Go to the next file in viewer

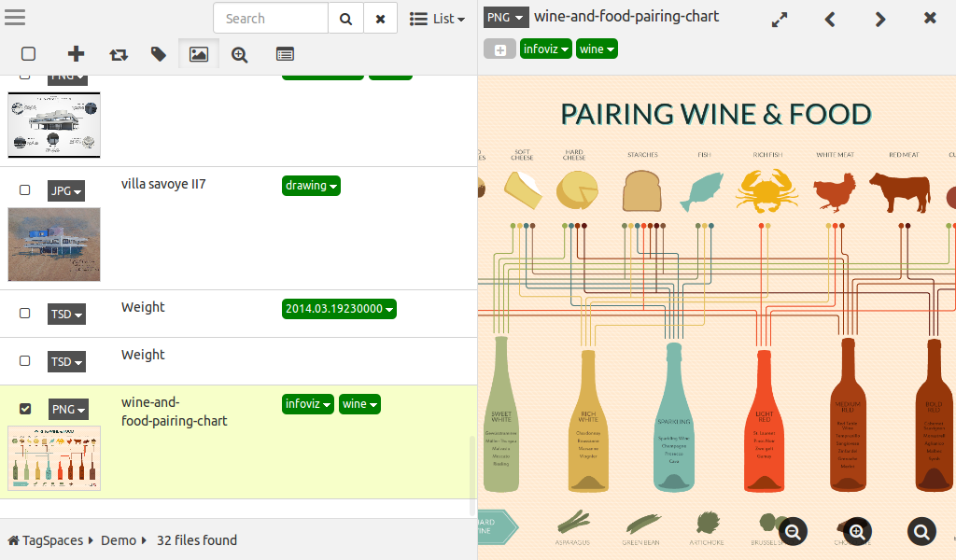pos(879,19)
